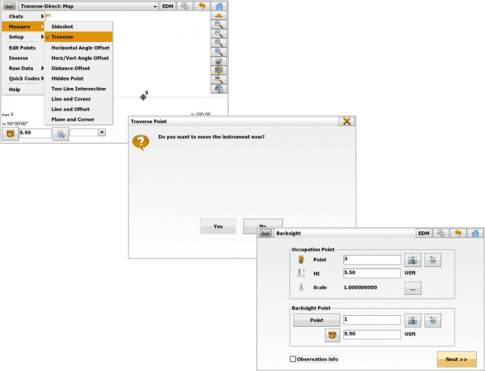Expand the Raw Data submenu
The height and width of the screenshot is (371, 485).
point(23,68)
